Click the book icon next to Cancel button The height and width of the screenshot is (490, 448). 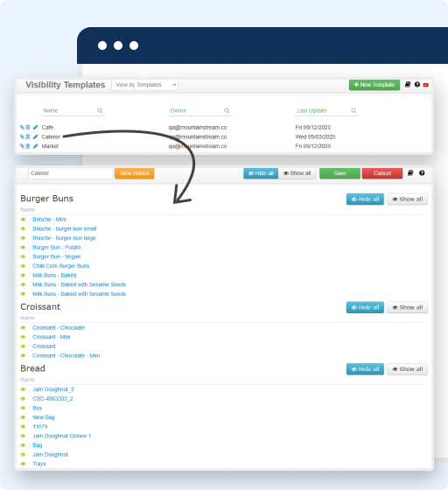(410, 173)
